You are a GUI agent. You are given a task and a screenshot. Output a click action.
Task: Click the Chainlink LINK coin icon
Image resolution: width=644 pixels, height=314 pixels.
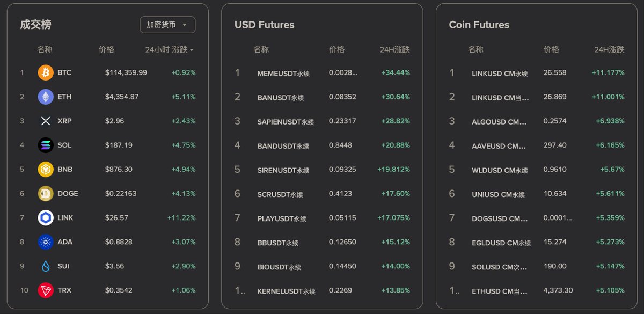coord(46,217)
